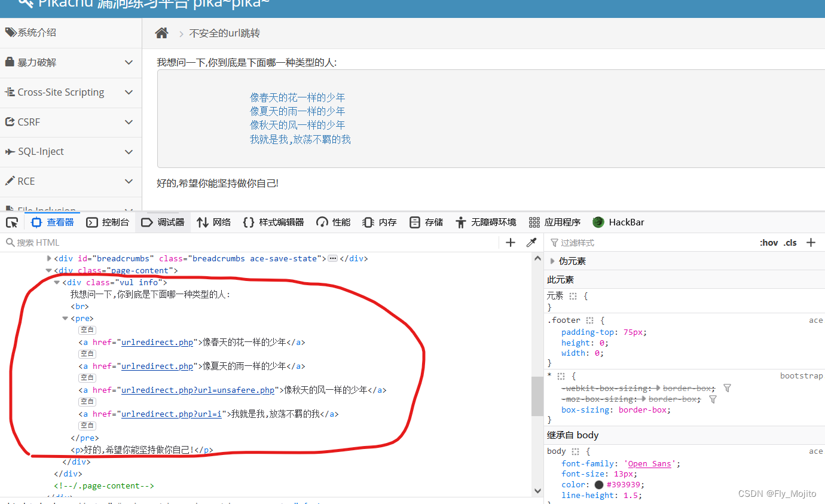Toggle the :hov pseudo-class panel

pos(768,242)
